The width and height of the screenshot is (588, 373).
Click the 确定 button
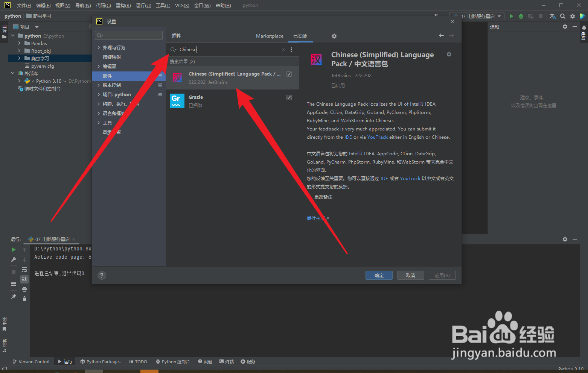379,275
